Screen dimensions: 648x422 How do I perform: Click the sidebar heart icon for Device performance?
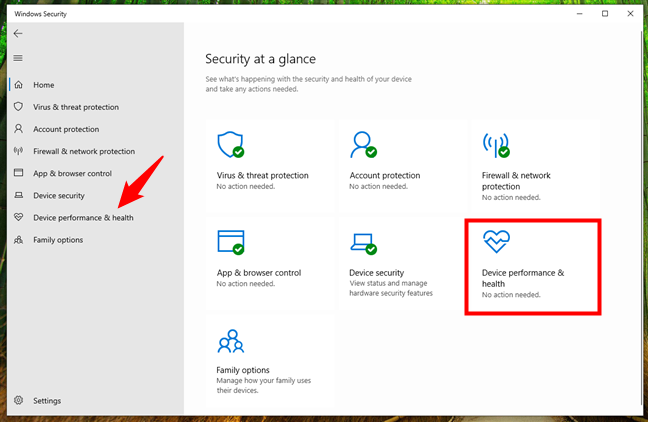coord(18,217)
